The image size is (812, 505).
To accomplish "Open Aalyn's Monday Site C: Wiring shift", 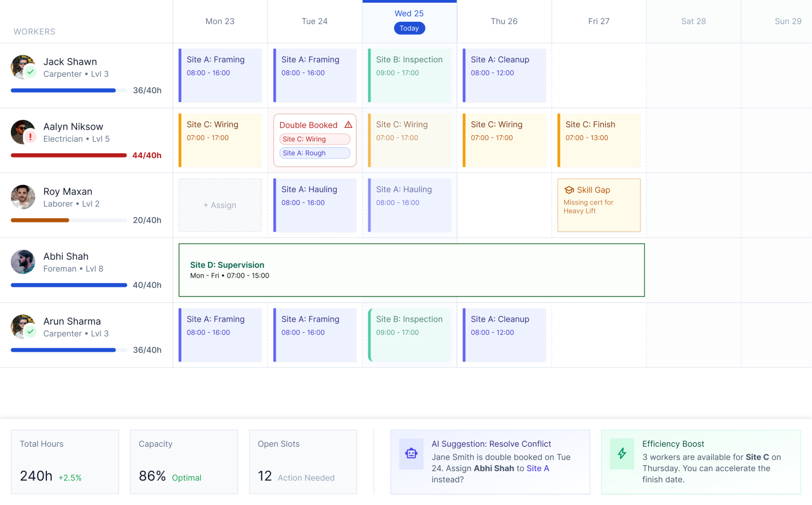I will (220, 140).
